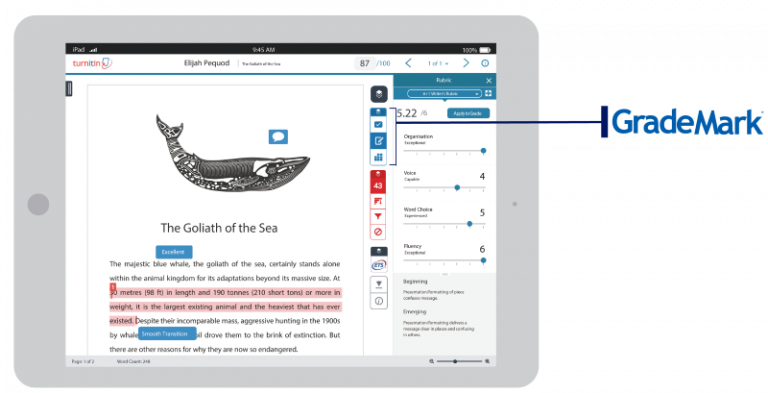Open the submission info icon
Viewport: 768px width, 393px height.
tap(379, 301)
